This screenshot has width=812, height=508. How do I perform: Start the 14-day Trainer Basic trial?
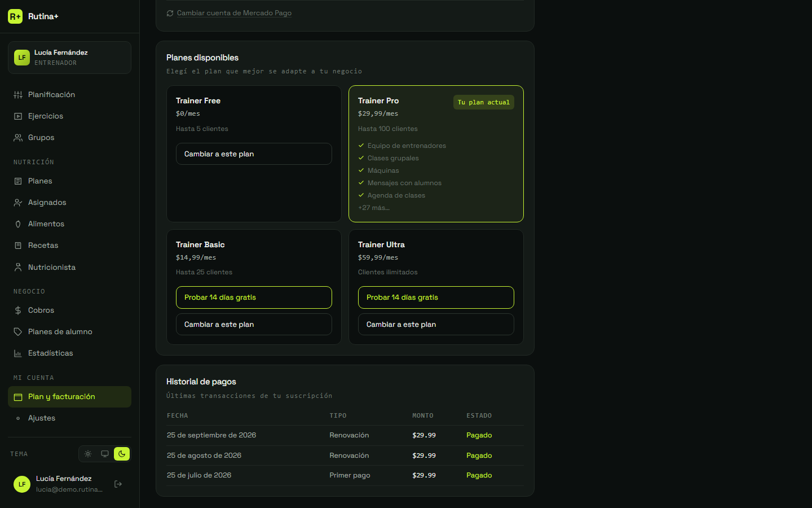pyautogui.click(x=254, y=297)
